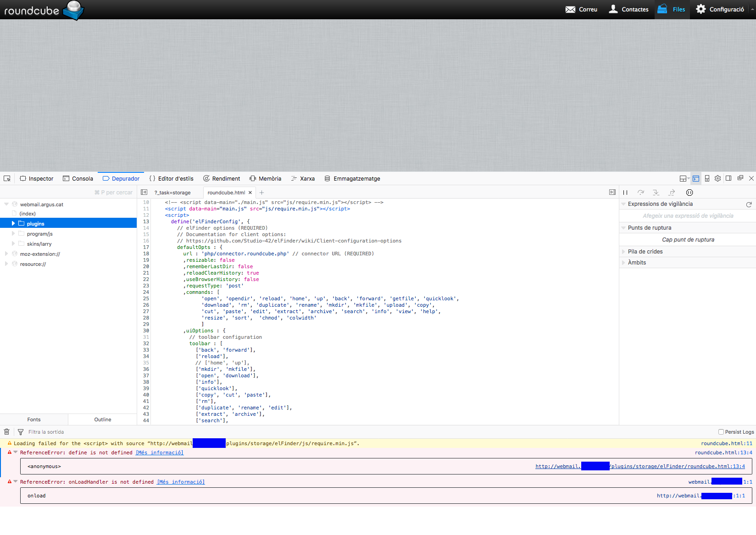Enable the Persist Logs checkbox
The image size is (756, 535).
721,432
